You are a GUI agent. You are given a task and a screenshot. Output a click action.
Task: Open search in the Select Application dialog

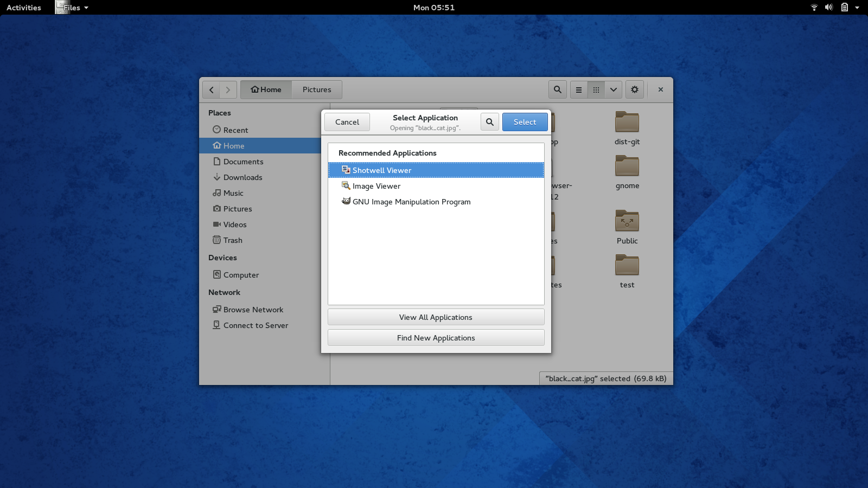[489, 121]
